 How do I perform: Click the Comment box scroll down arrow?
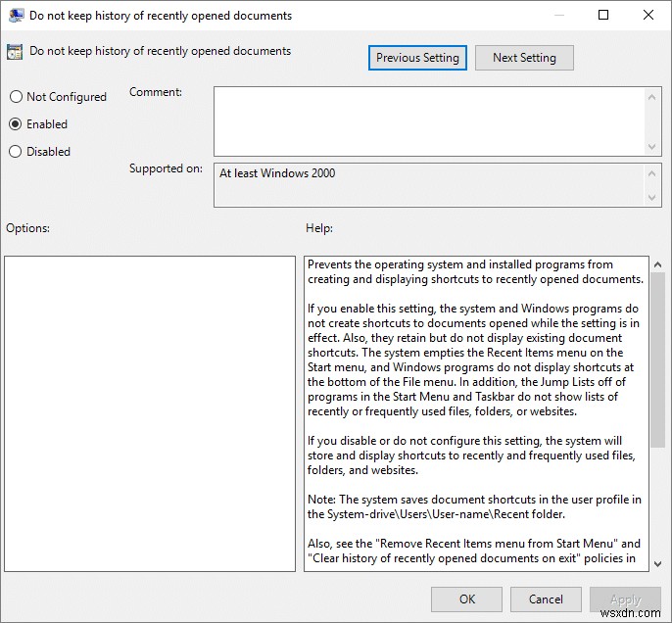click(651, 147)
